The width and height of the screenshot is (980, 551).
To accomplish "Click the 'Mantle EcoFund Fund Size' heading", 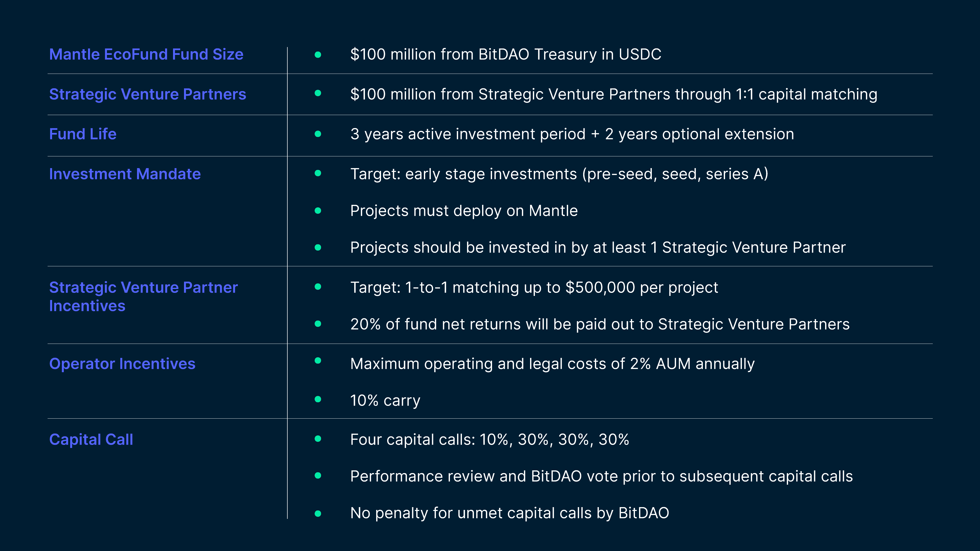I will [146, 54].
